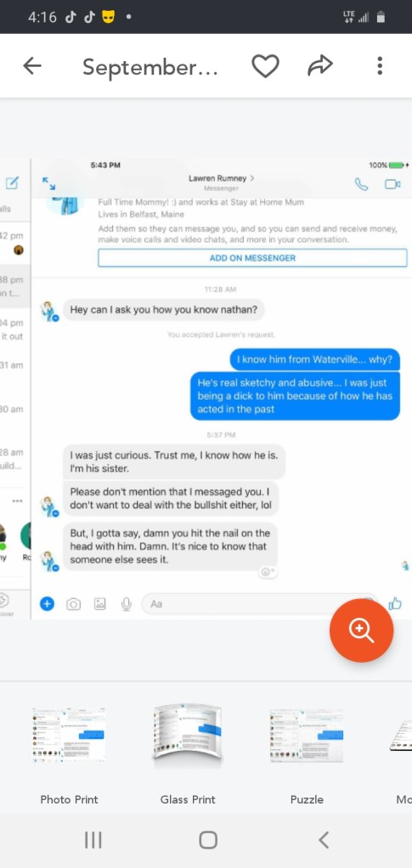Tap the orange magnify zoom button
Screen dimensions: 412x868
pyautogui.click(x=362, y=630)
